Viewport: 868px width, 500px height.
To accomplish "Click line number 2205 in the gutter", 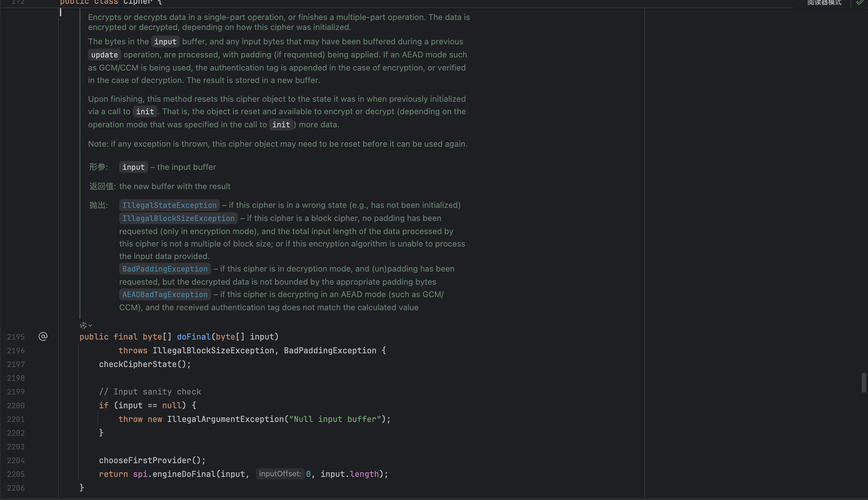I will pyautogui.click(x=16, y=474).
